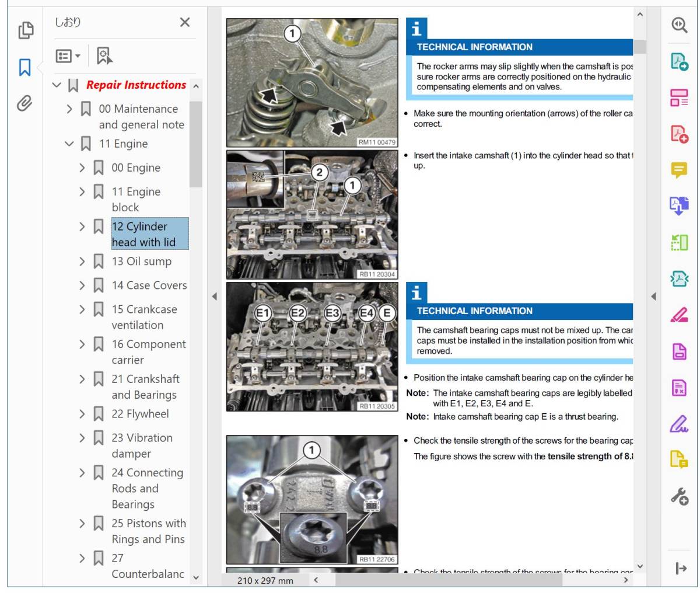Open 25 Pistons with Rings and Pins
The height and width of the screenshot is (596, 700).
coord(149,531)
